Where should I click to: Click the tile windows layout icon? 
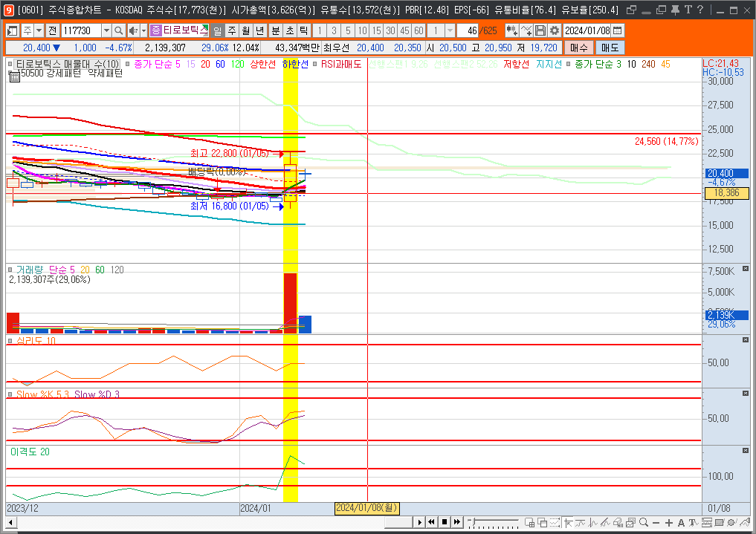pos(529,522)
